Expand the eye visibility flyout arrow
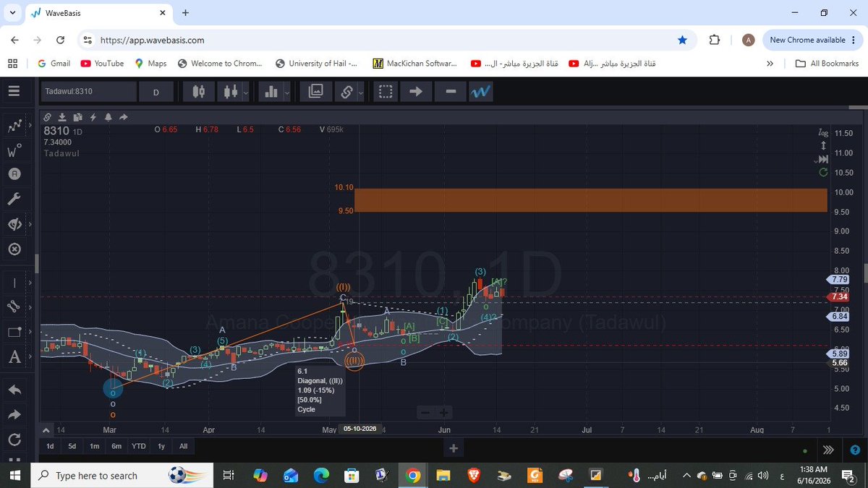868x488 pixels. [x=30, y=224]
